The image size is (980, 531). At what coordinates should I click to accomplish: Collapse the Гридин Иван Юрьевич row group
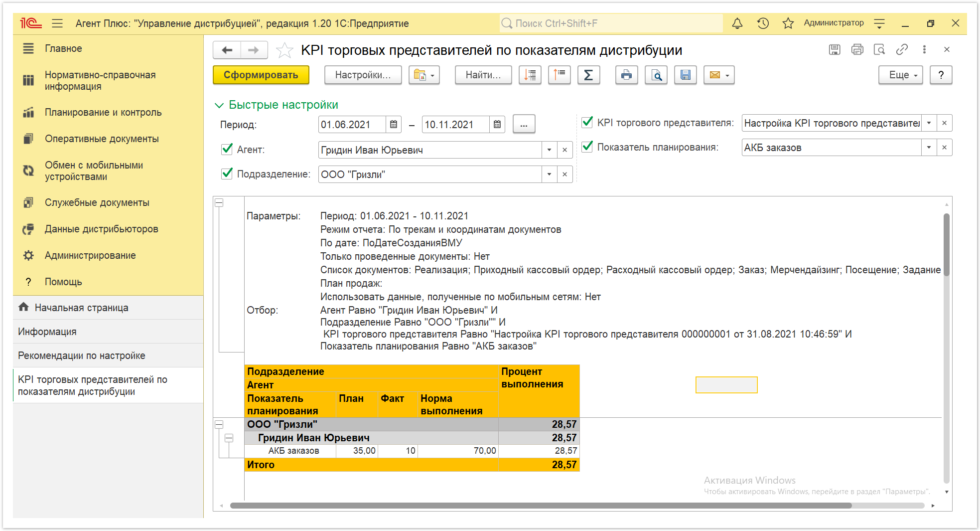[229, 438]
